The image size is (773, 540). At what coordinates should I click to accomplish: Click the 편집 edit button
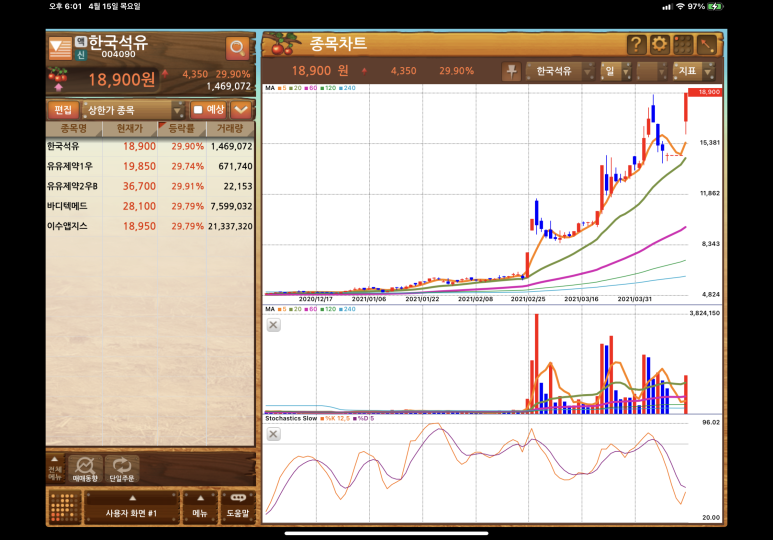[63, 109]
